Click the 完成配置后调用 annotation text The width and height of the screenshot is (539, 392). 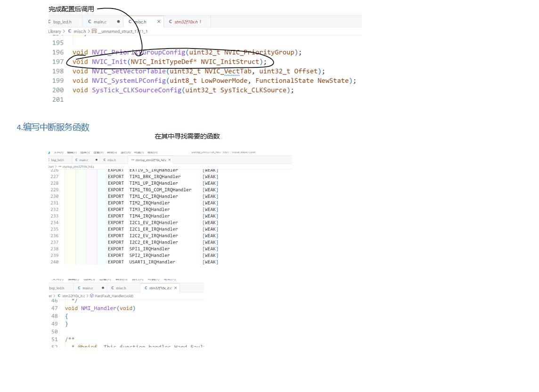pyautogui.click(x=71, y=9)
